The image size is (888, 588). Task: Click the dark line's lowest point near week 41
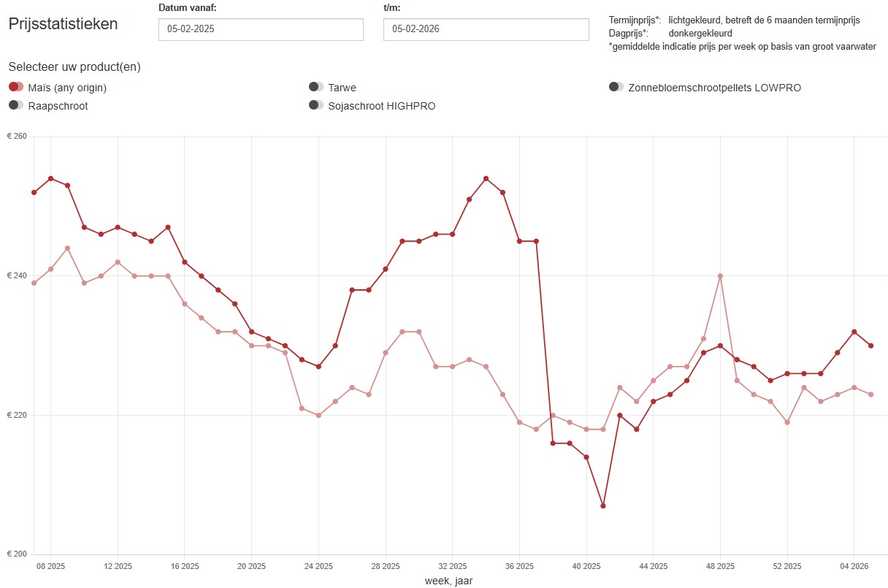pos(603,505)
